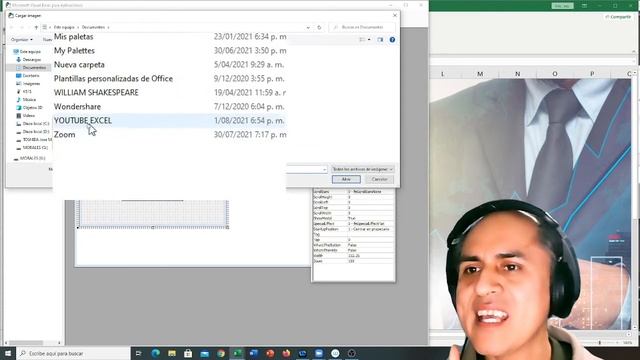Click the UserForm design grid in VBA editor
Screen dimensions: 640x360
153,213
